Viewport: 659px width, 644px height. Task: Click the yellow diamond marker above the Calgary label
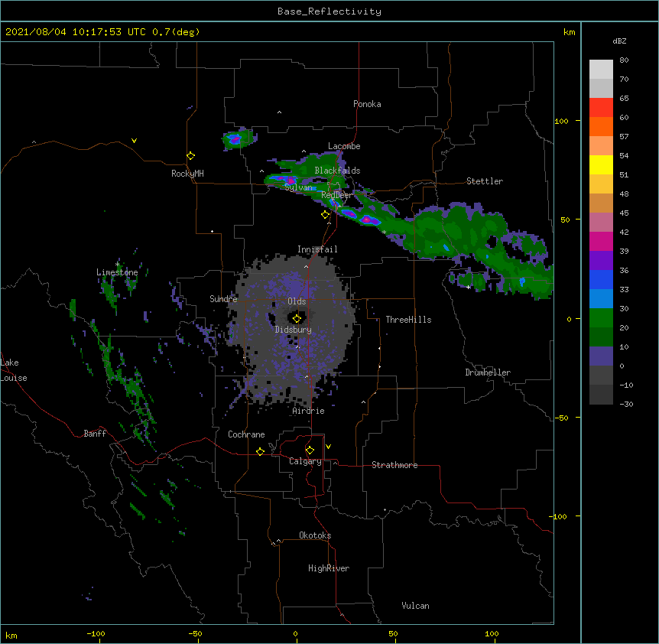coord(310,450)
